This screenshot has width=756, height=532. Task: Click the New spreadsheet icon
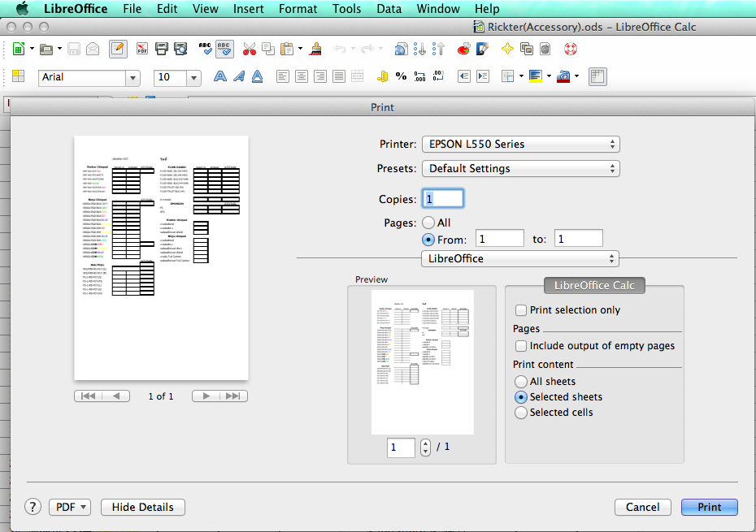19,49
